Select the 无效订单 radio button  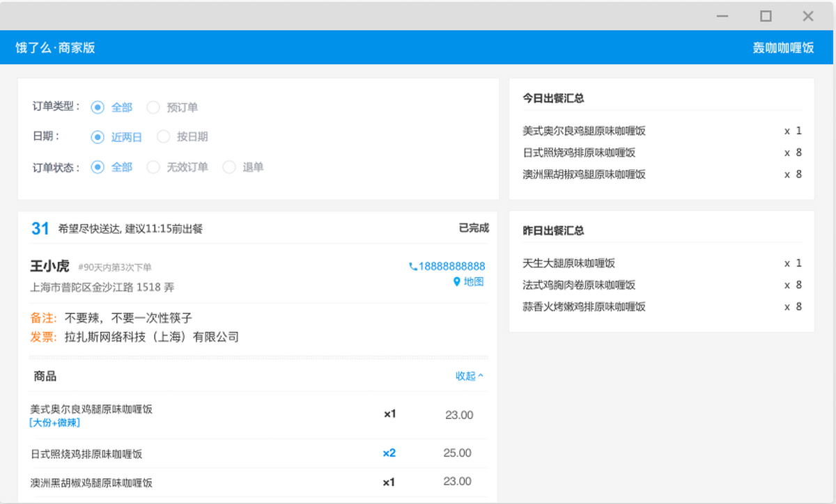153,167
